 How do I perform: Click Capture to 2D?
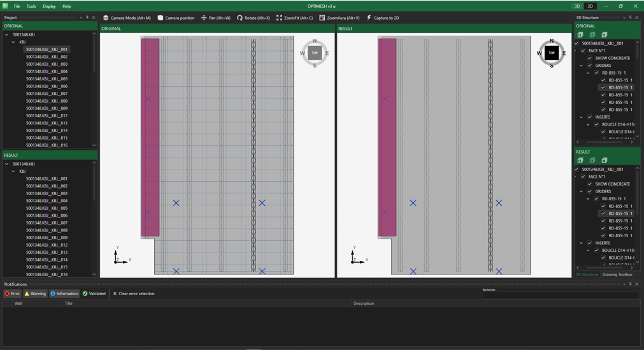pos(382,18)
